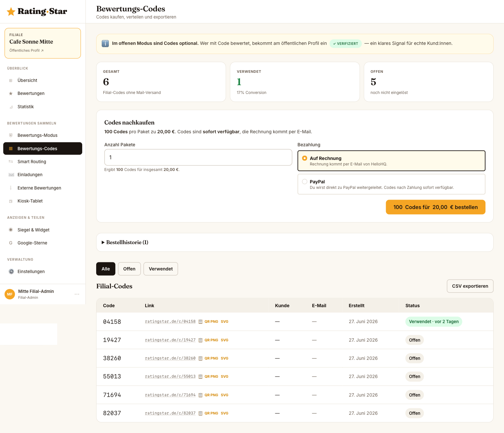Open Einstellungen gear item
Screen dimensions: 504x433
tap(43, 271)
